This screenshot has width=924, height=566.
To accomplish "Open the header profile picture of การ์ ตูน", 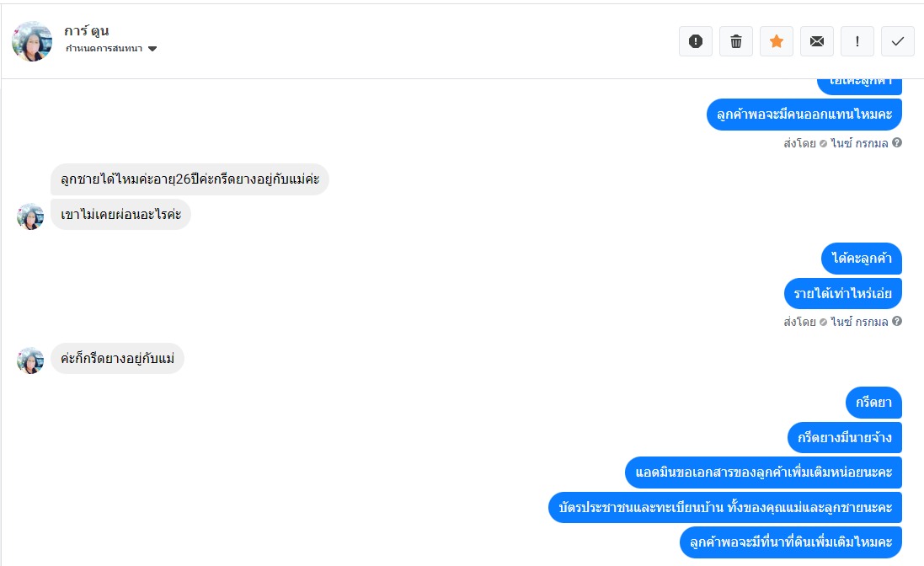I will click(x=32, y=41).
